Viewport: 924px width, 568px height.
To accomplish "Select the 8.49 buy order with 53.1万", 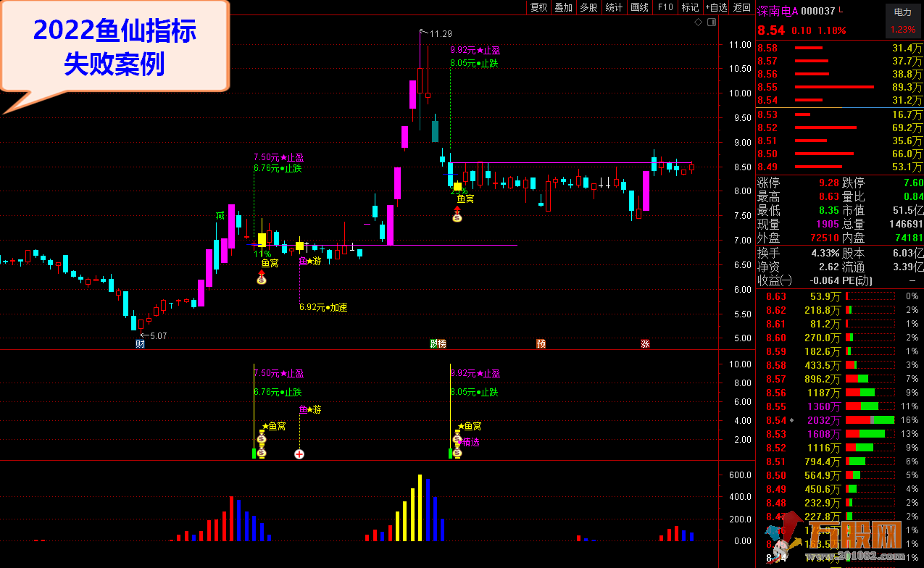I will (x=840, y=167).
